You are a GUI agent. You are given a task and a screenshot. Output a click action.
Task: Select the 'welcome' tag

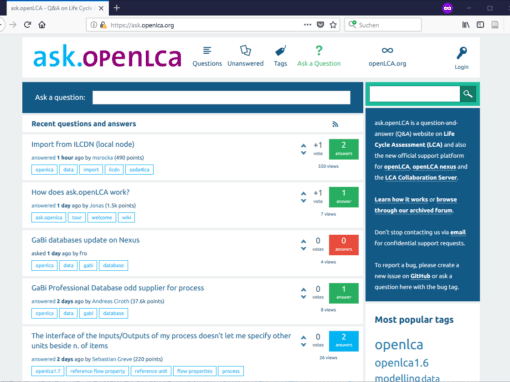(x=102, y=218)
